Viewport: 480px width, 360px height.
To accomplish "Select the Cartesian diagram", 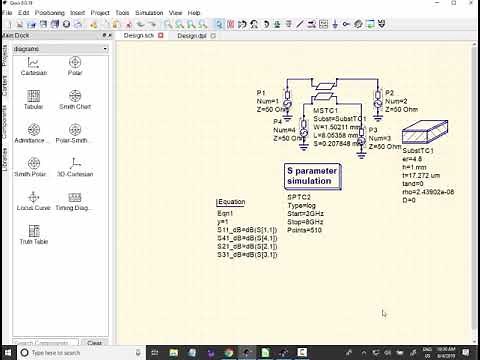I will (x=34, y=66).
